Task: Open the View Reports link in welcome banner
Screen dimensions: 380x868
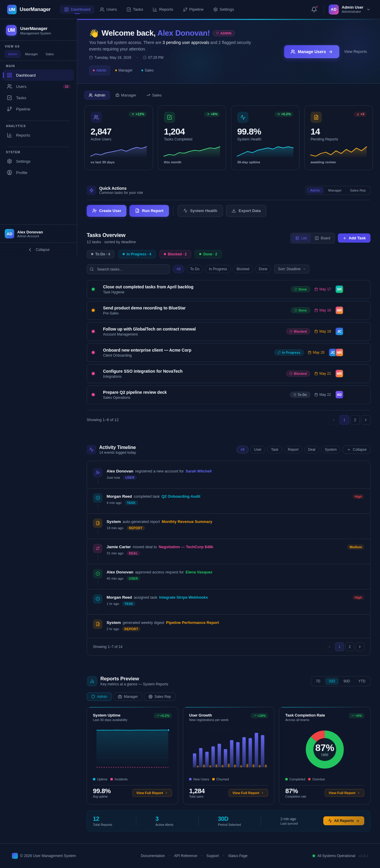Action: tap(355, 52)
